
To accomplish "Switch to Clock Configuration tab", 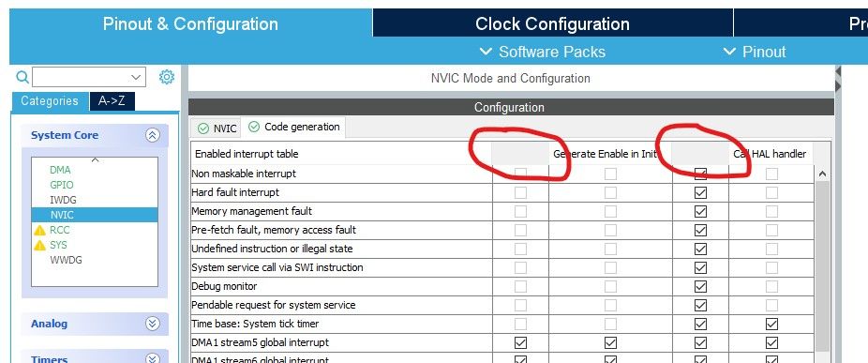I will pos(552,23).
